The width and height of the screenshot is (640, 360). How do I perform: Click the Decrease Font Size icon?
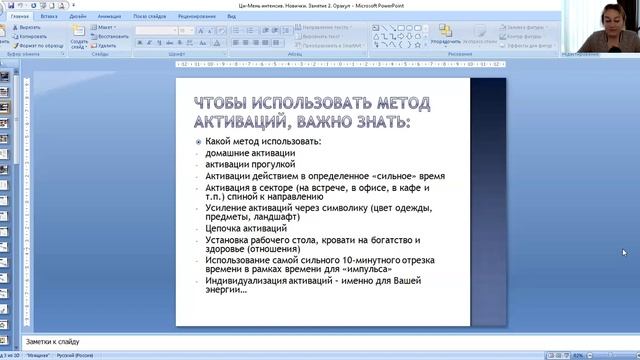pyautogui.click(x=211, y=31)
